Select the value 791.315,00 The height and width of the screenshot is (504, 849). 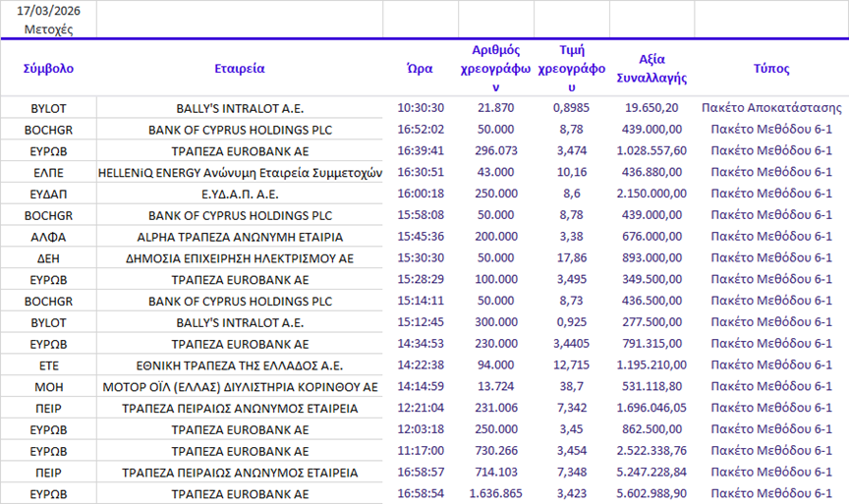(x=651, y=343)
